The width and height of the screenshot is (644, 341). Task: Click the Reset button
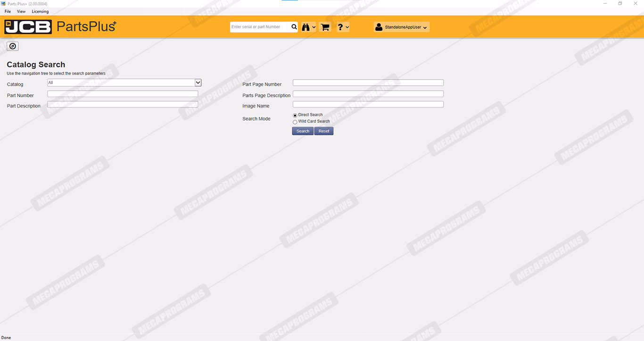click(324, 131)
